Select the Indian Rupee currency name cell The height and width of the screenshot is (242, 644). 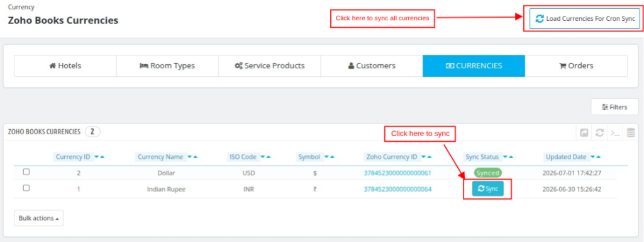166,189
